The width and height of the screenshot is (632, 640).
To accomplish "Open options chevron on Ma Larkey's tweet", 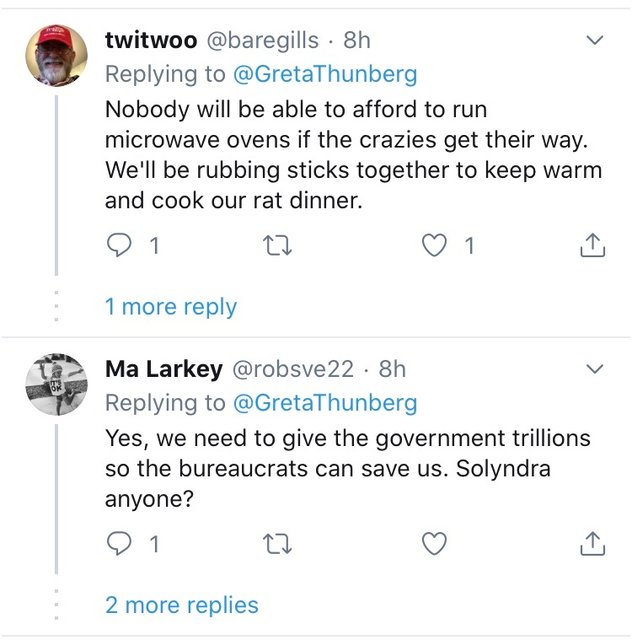I will pyautogui.click(x=594, y=370).
